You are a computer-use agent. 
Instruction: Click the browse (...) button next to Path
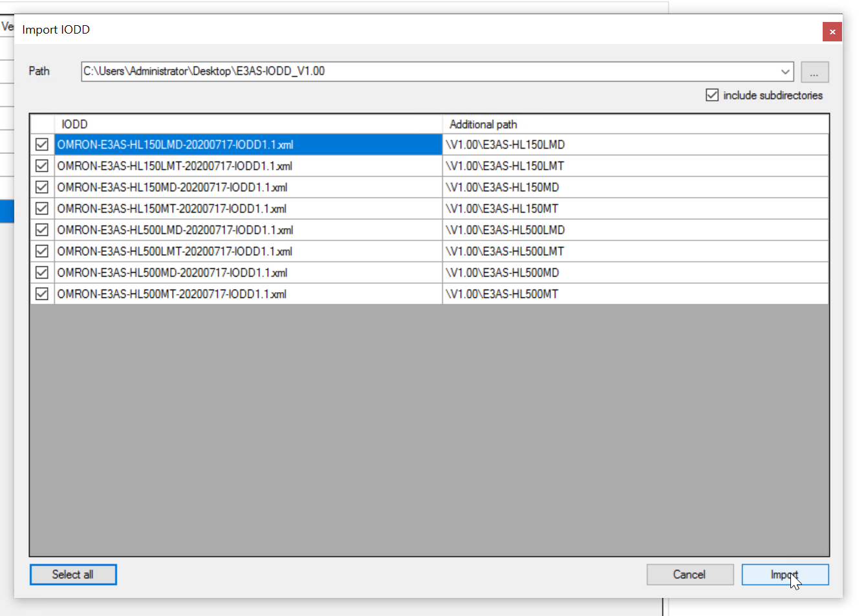click(x=814, y=72)
